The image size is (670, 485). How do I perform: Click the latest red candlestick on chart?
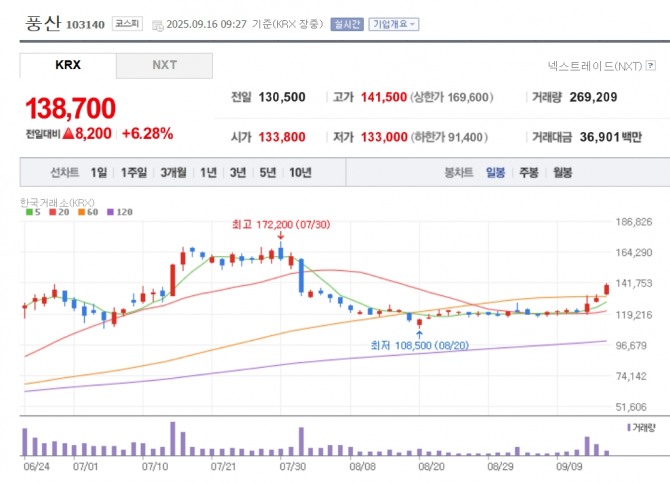click(x=606, y=289)
